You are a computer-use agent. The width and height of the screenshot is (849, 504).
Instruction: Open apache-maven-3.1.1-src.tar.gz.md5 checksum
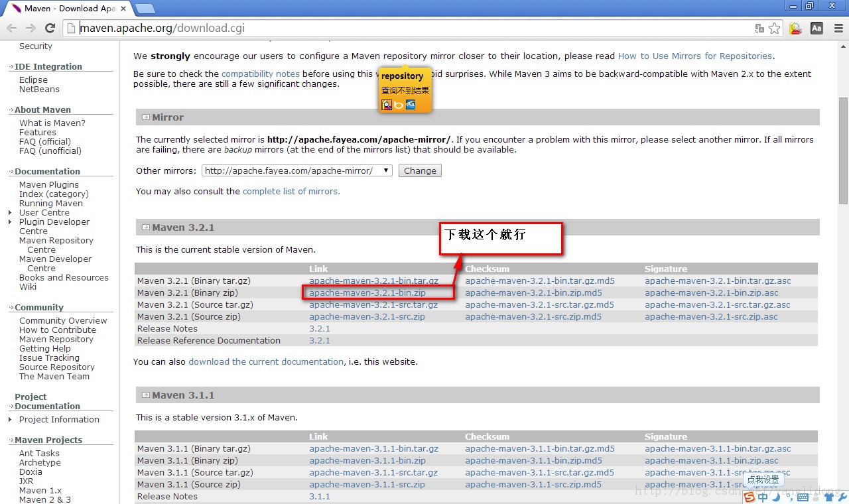pos(539,473)
